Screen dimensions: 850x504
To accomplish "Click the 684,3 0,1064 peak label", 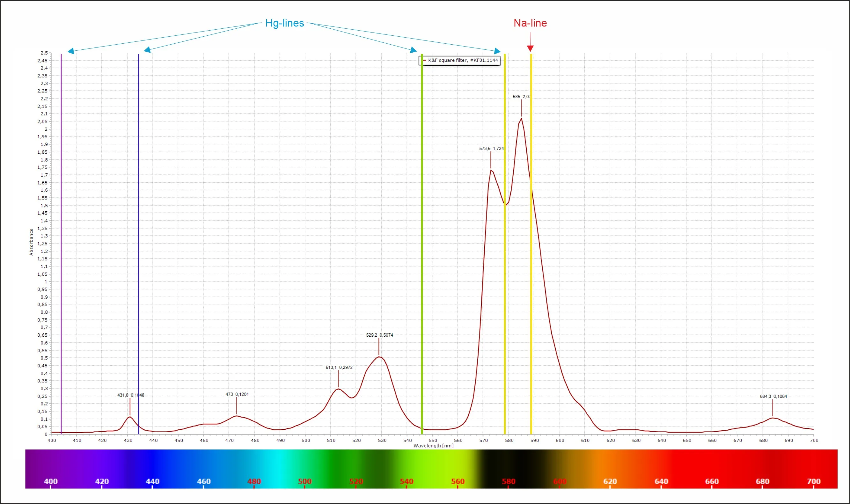I will tap(773, 396).
